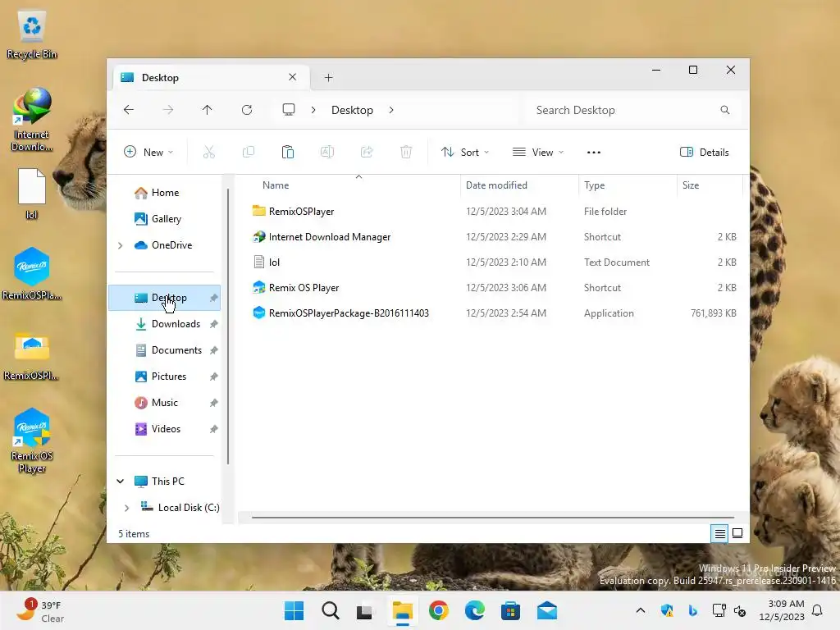This screenshot has height=630, width=840.
Task: Unpin Downloads using its pin icon
Action: coord(214,324)
